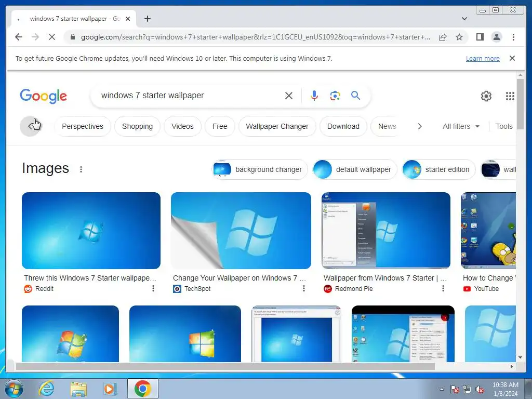This screenshot has height=399, width=532.
Task: Clear the search box text
Action: click(x=289, y=96)
